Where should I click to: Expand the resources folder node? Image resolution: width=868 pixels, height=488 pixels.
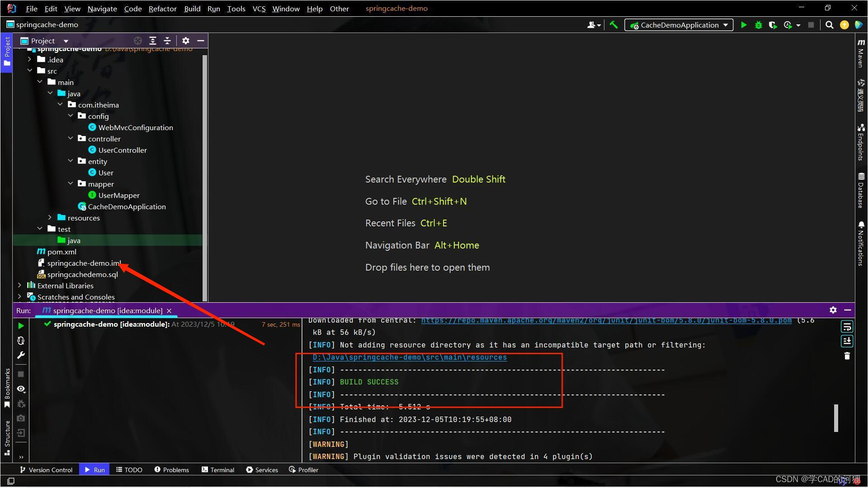[x=50, y=218]
